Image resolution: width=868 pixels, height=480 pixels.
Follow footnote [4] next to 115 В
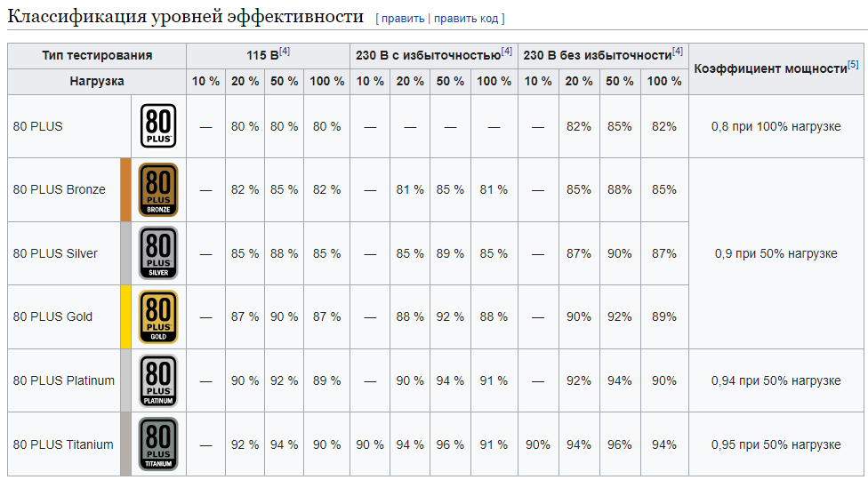[x=285, y=52]
